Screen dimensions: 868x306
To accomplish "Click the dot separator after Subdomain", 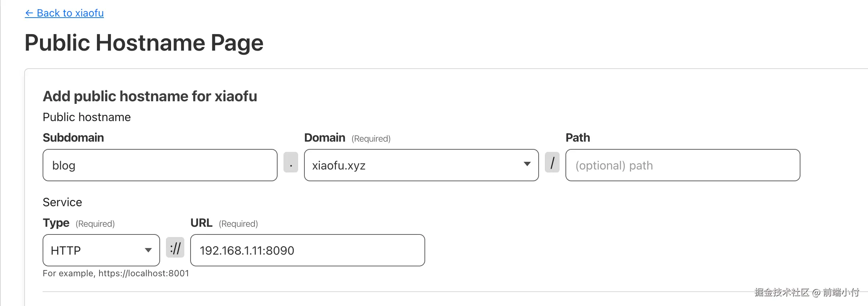I will (291, 162).
